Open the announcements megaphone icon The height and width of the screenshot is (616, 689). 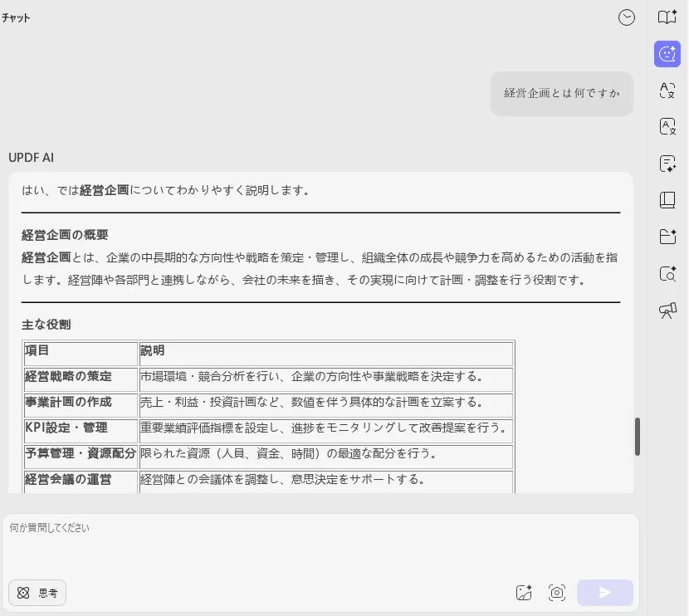[667, 310]
